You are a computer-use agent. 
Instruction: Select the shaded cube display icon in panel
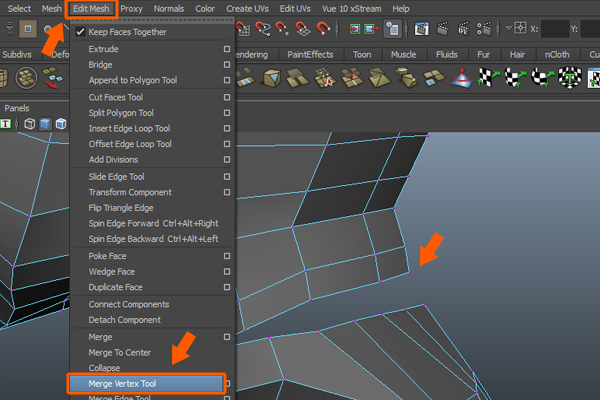pyautogui.click(x=46, y=124)
